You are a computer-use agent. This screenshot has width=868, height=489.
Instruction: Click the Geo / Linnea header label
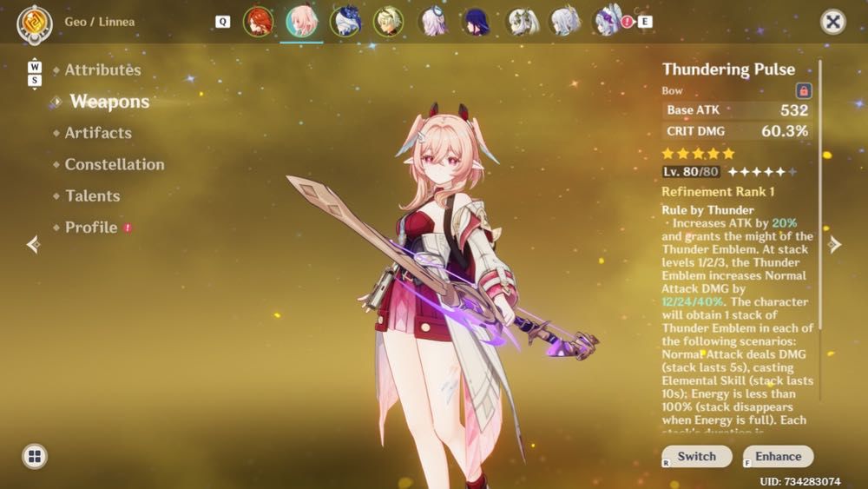[100, 23]
